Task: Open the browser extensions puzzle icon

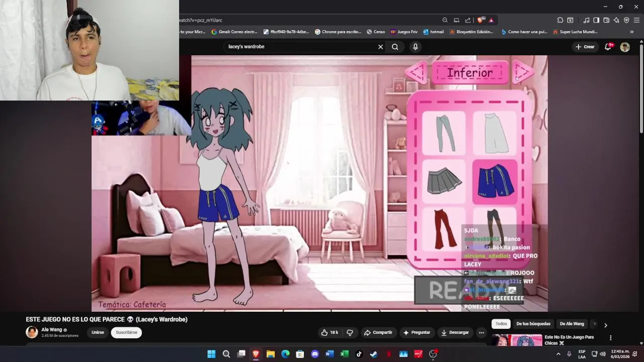Action: 560,20
